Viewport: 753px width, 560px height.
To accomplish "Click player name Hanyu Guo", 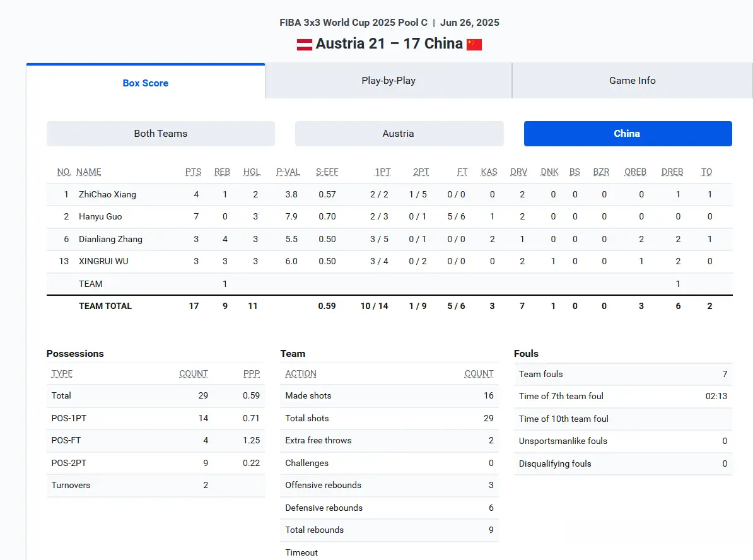I will (100, 216).
